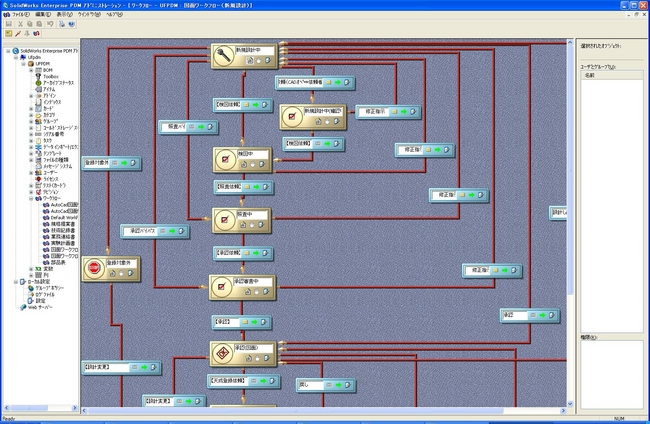Select the 検図中 state box

pyautogui.click(x=243, y=160)
